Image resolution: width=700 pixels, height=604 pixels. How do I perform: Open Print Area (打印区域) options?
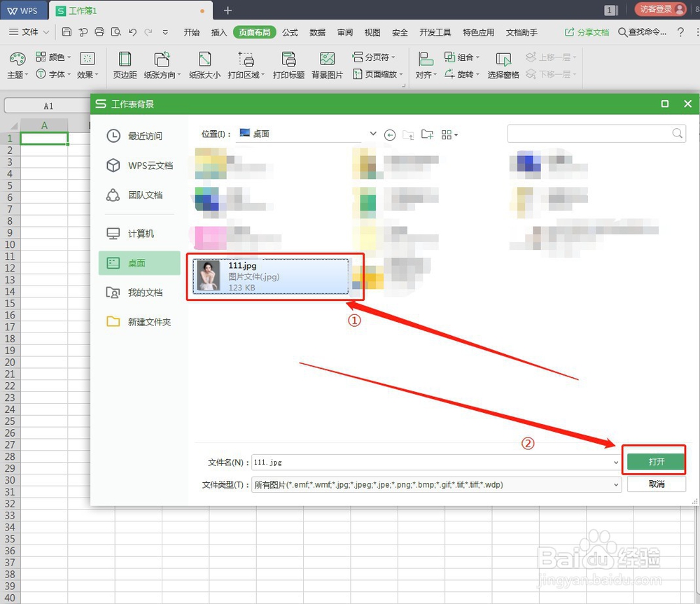click(246, 65)
